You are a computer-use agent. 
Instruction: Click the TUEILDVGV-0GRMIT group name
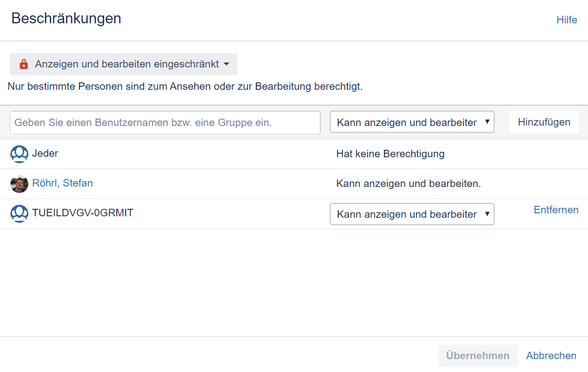[83, 213]
